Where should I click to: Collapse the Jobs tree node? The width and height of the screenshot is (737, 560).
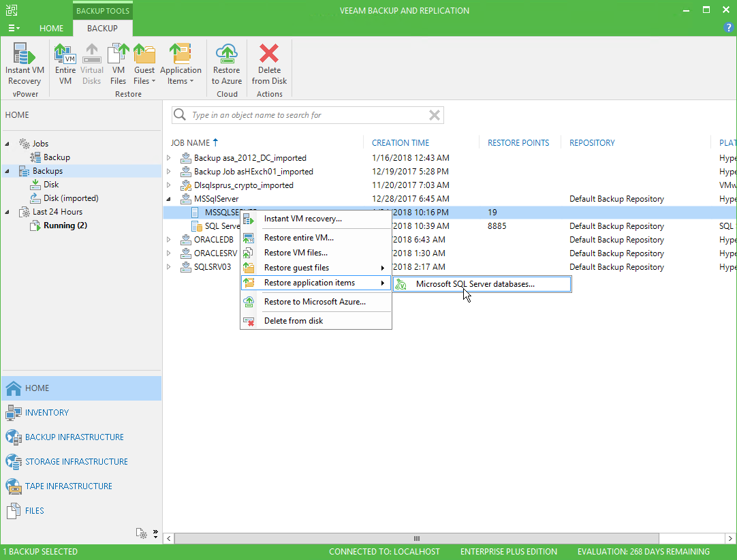(7, 144)
